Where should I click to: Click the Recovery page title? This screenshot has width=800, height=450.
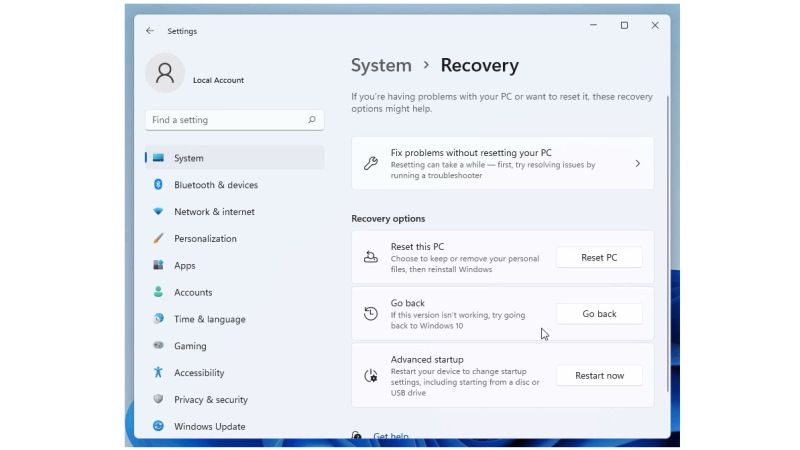480,65
